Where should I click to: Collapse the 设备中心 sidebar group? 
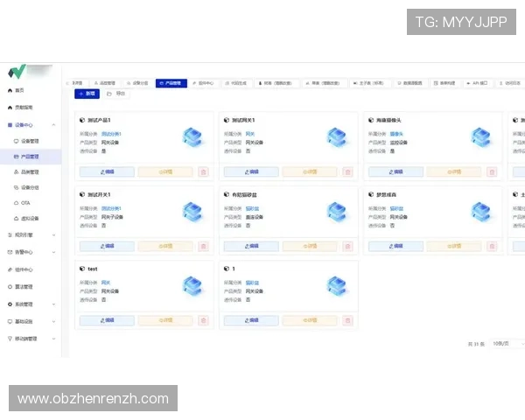click(53, 125)
